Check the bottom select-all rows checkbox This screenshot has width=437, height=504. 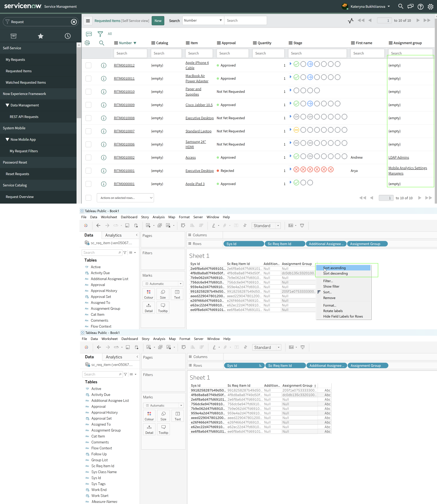point(88,198)
